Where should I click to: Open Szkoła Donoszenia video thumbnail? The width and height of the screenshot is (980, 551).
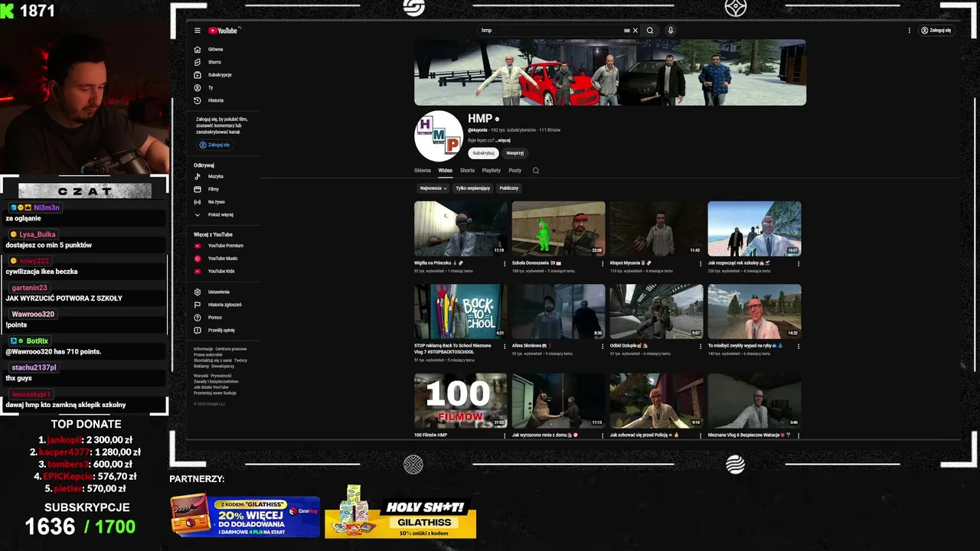click(x=559, y=228)
